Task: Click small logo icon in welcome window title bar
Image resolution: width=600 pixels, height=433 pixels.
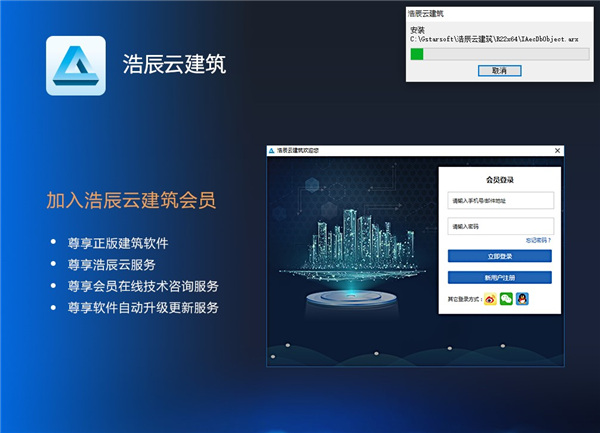Action: pyautogui.click(x=271, y=151)
